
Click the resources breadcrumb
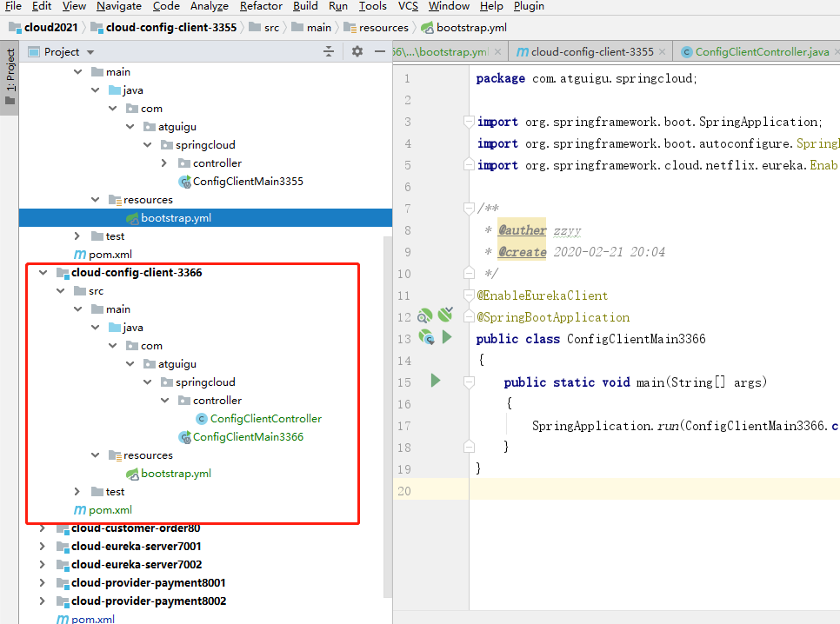(x=376, y=27)
